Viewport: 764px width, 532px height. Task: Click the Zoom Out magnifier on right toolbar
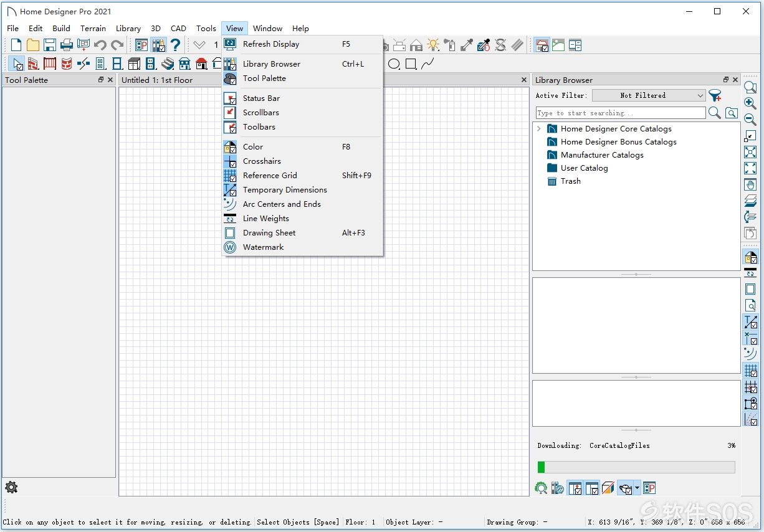point(750,120)
